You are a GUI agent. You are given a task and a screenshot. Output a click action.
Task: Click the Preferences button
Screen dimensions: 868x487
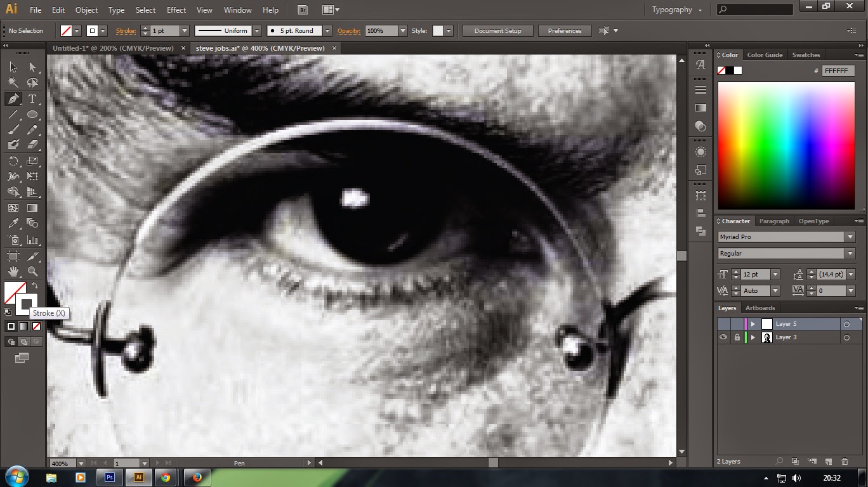pos(565,30)
